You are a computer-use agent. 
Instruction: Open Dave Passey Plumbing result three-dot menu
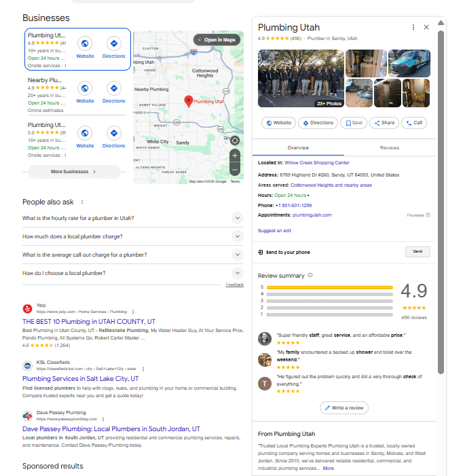103,419
